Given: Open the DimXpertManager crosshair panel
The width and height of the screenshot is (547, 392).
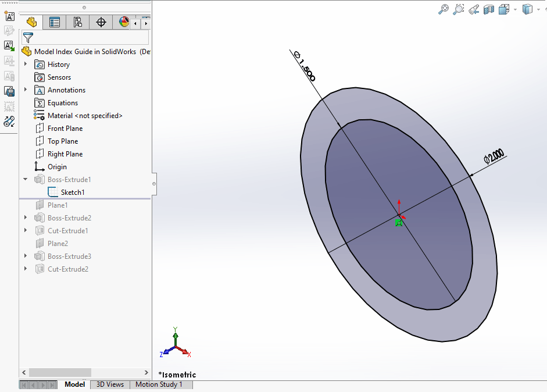Looking at the screenshot, I should [101, 22].
